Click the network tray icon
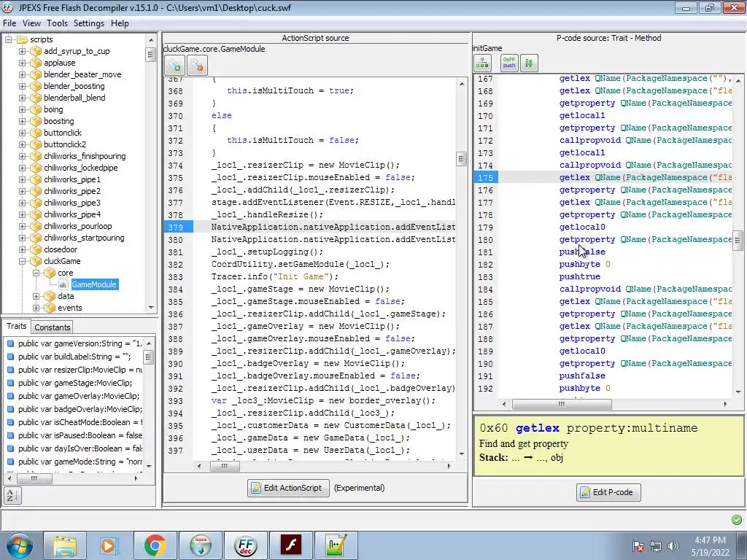 656,546
